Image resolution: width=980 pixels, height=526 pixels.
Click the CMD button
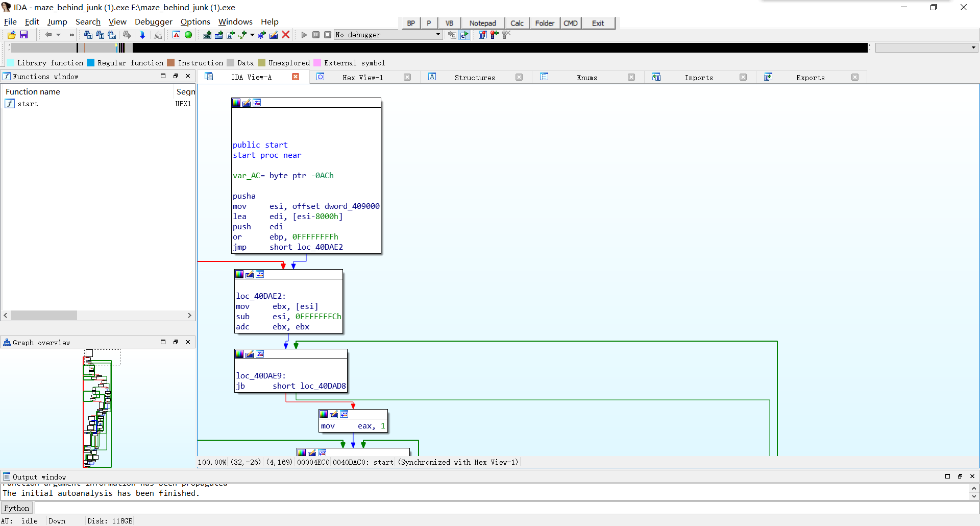click(571, 23)
